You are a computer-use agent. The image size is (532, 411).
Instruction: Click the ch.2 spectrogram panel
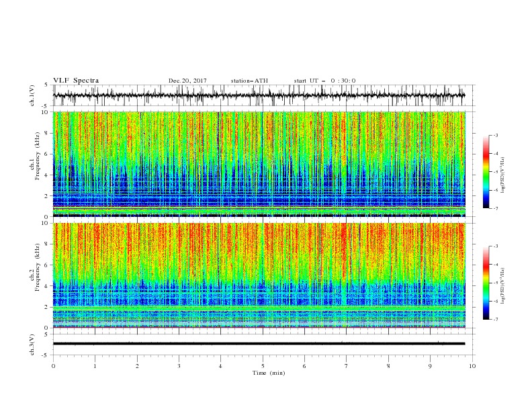pos(259,275)
